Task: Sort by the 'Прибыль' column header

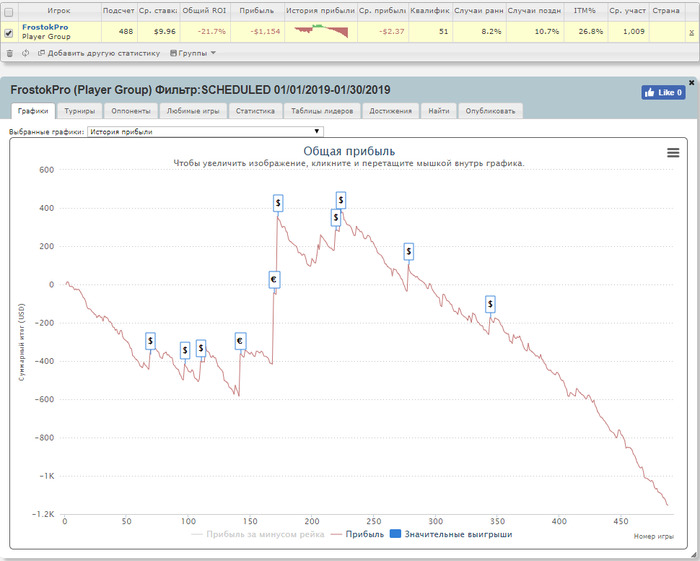Action: [257, 11]
